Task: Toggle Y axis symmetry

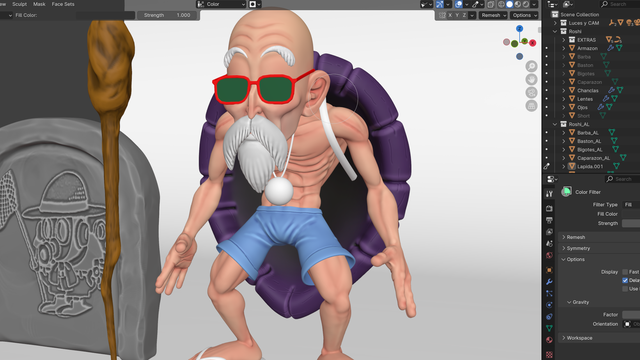Action: point(457,15)
